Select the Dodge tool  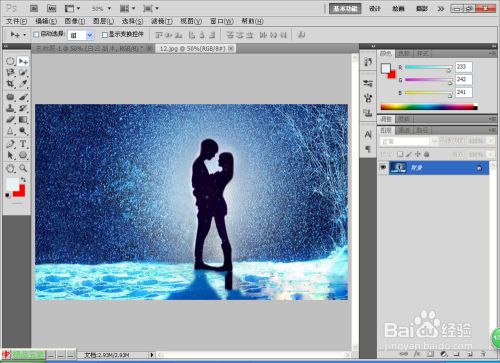23,131
